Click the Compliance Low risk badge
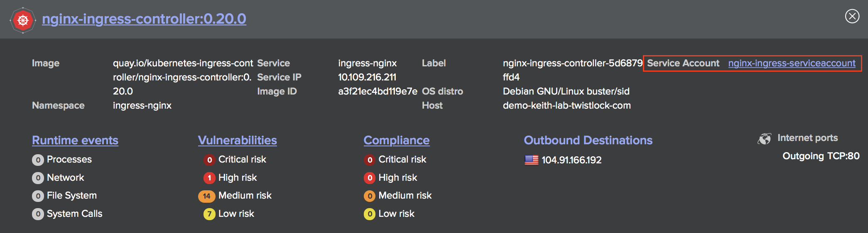 coord(370,214)
